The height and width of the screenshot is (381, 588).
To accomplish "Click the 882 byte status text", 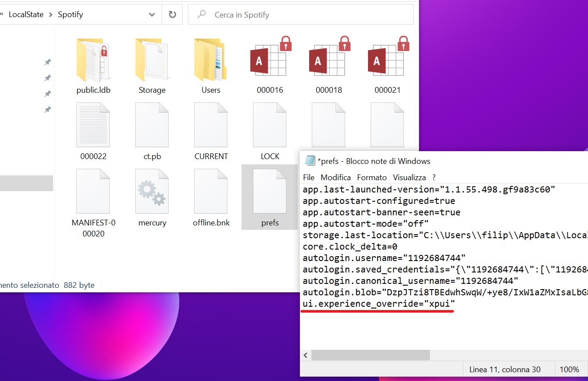I will pyautogui.click(x=79, y=285).
